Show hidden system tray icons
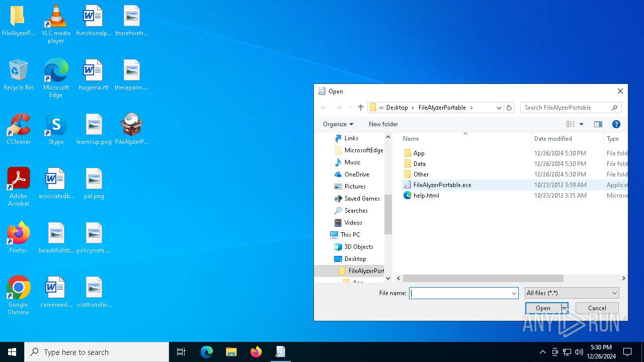The width and height of the screenshot is (644, 362). [542, 352]
